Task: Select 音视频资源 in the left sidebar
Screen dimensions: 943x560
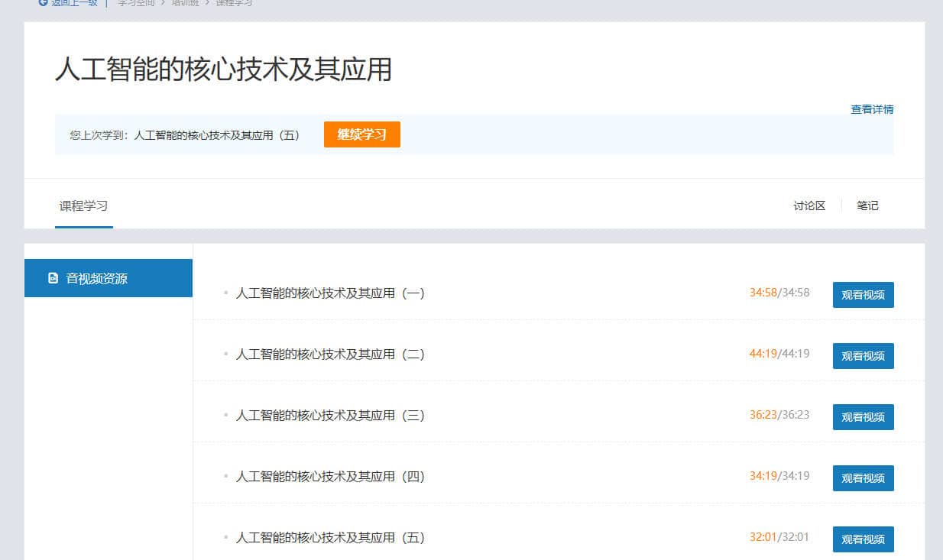Action: [x=96, y=279]
